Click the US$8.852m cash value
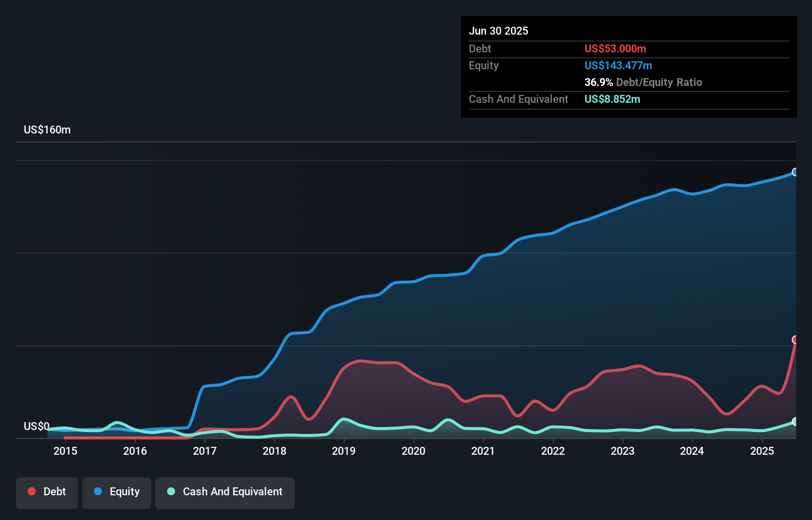The height and width of the screenshot is (520, 812). click(612, 99)
